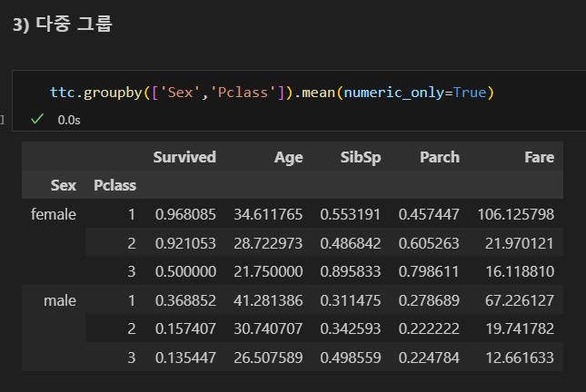Click the Survived column header

(x=184, y=157)
